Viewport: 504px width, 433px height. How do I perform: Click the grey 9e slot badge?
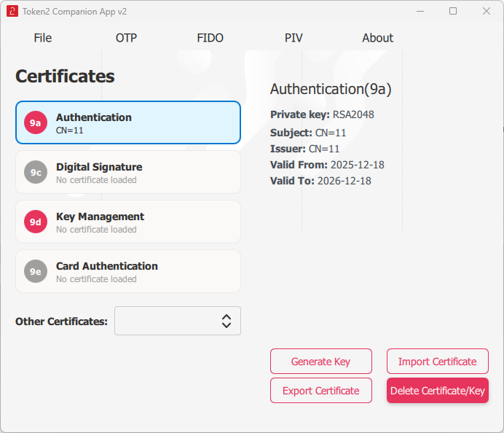click(x=36, y=271)
